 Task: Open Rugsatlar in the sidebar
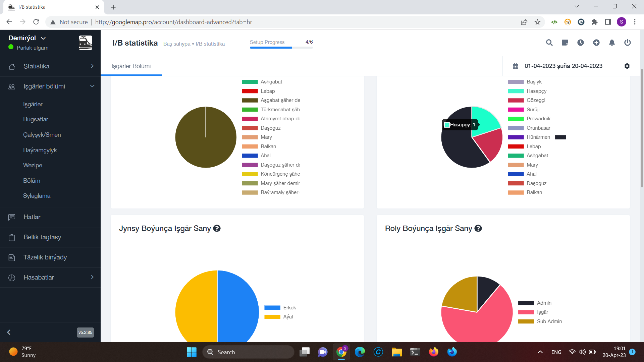(x=36, y=119)
